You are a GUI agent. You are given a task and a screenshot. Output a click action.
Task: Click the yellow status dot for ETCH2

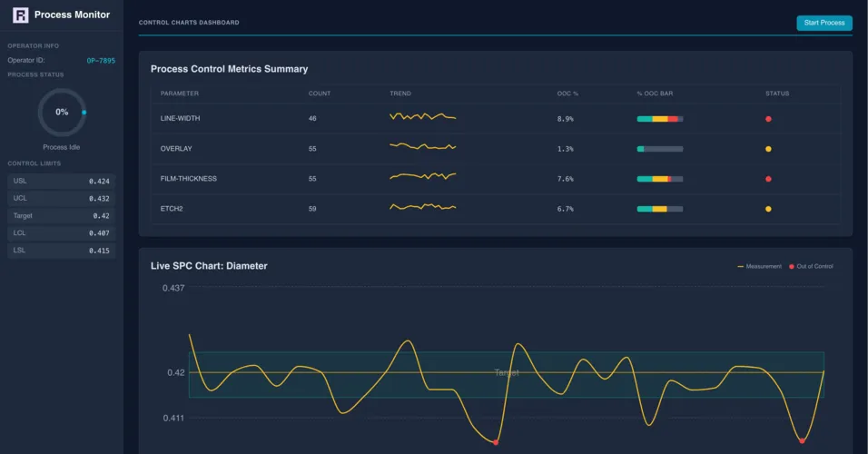coord(768,209)
